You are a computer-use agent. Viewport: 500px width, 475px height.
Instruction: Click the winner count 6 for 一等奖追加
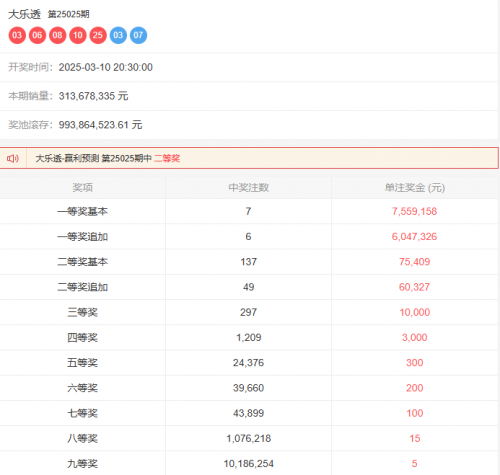[x=248, y=237]
